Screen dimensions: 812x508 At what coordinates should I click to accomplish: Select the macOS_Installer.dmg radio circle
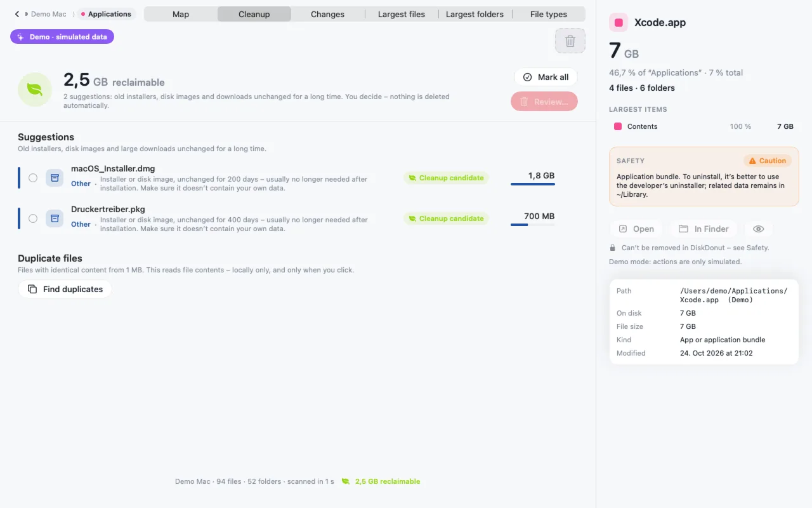coord(33,178)
